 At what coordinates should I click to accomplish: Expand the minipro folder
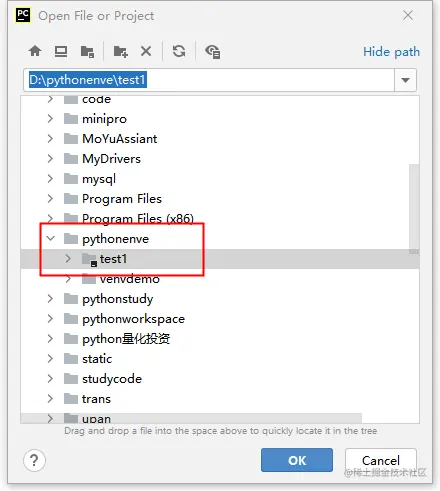[50, 119]
